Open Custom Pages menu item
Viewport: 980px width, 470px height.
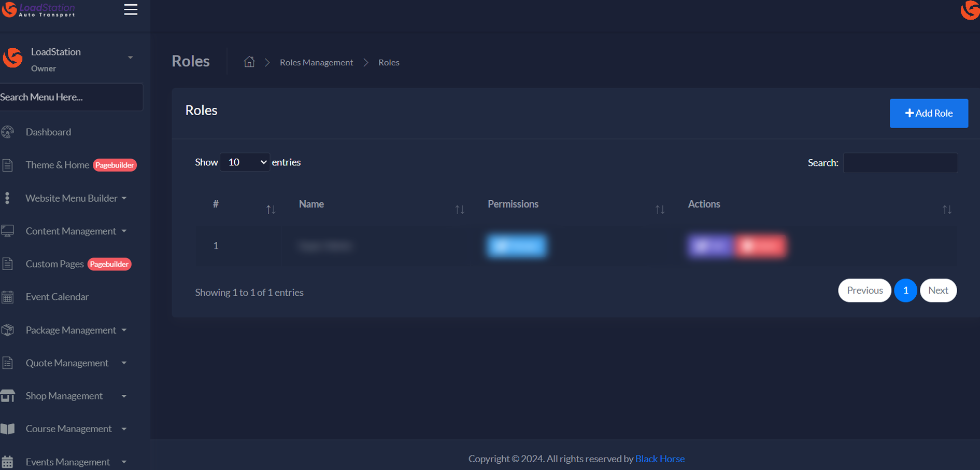pyautogui.click(x=54, y=264)
